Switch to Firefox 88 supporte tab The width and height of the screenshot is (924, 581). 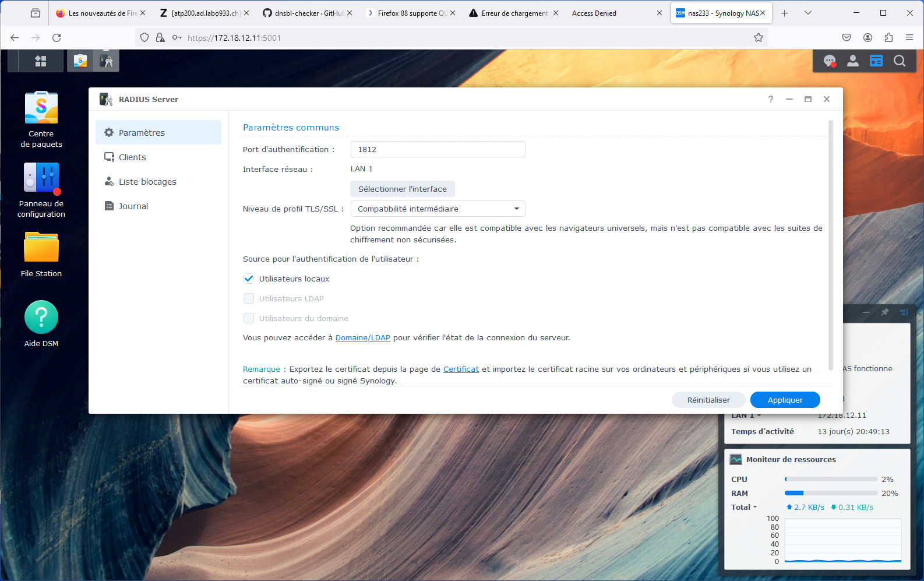(x=411, y=13)
